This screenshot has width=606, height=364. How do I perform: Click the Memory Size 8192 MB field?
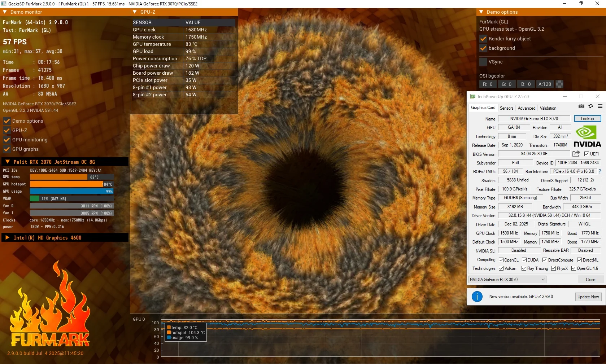coord(515,207)
